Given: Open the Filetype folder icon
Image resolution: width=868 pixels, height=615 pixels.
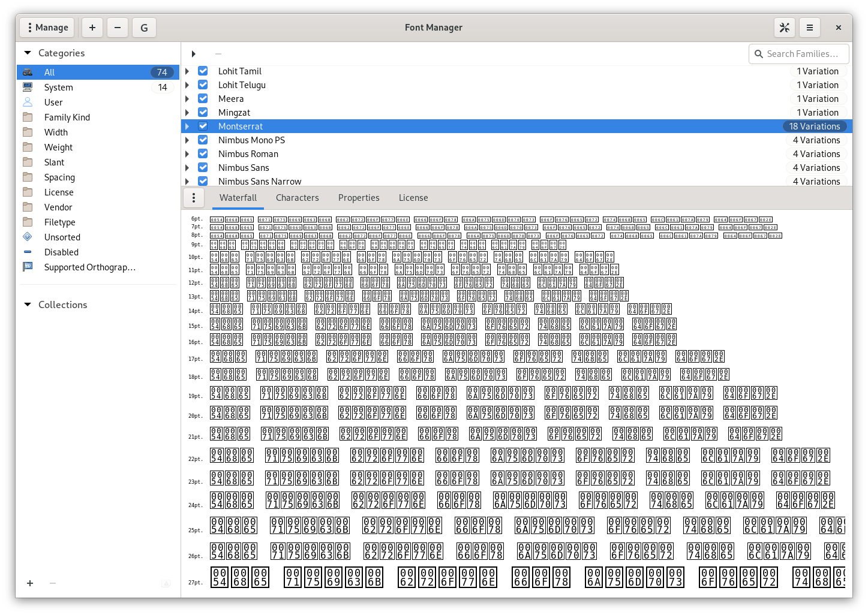Looking at the screenshot, I should coord(28,222).
